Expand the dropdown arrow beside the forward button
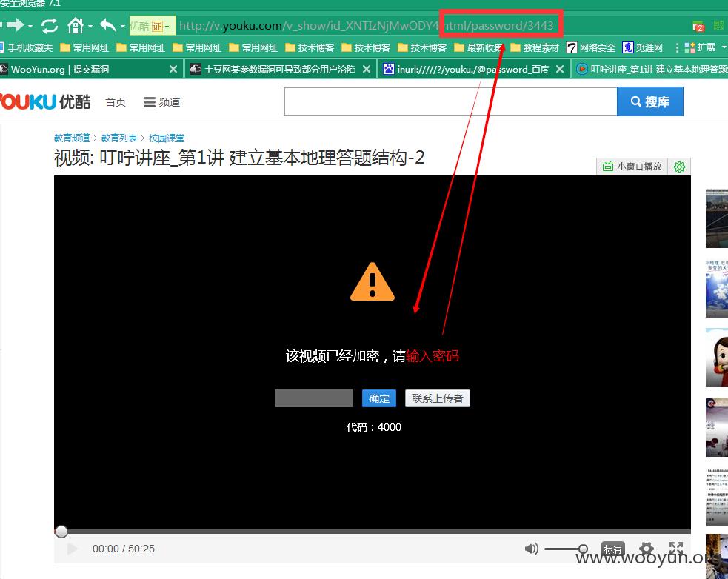Screen dimensions: 728x579 (x=30, y=27)
